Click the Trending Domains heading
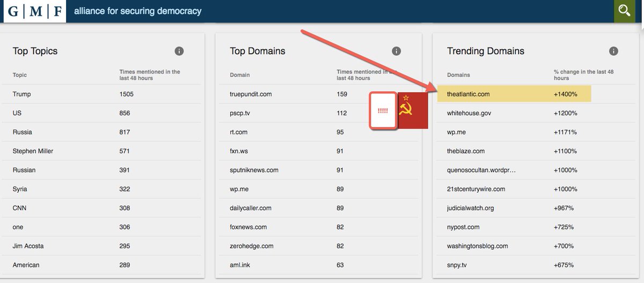Viewport: 644px width, 283px height. (x=486, y=51)
